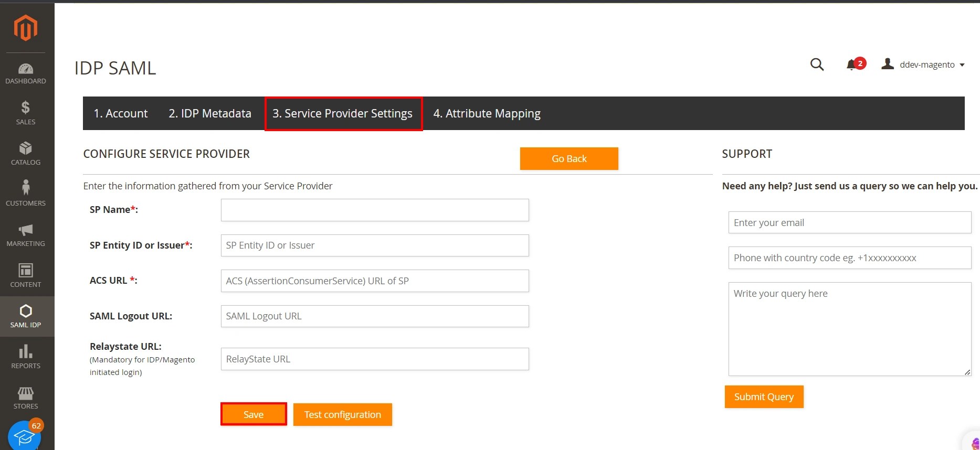Expand the ddev-magento account dropdown
The image size is (980, 450).
(932, 65)
